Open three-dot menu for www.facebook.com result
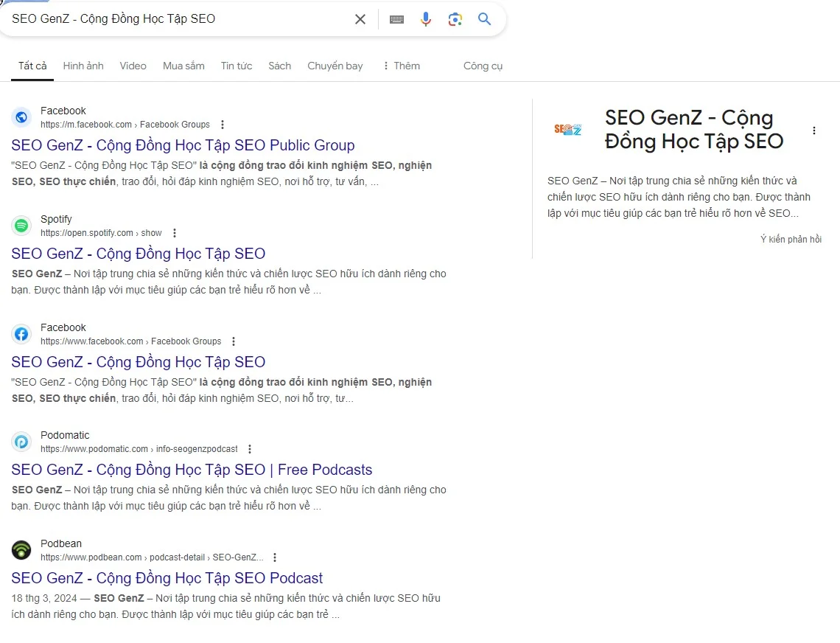This screenshot has height=643, width=840. point(233,341)
